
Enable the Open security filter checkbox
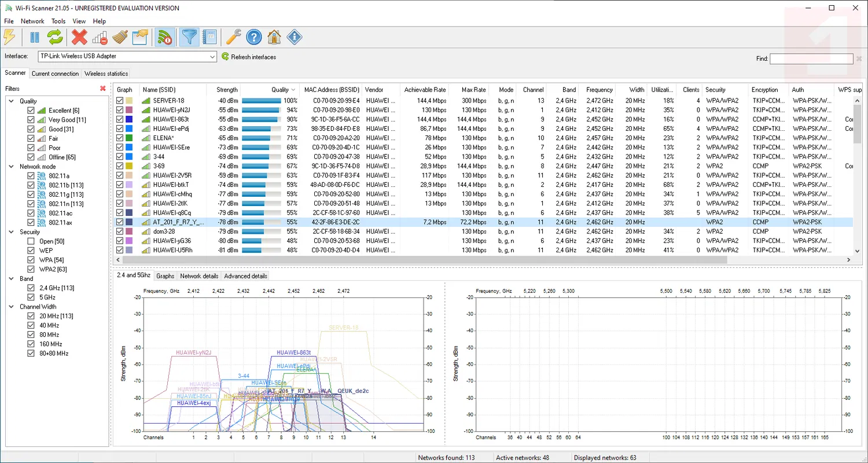(31, 241)
